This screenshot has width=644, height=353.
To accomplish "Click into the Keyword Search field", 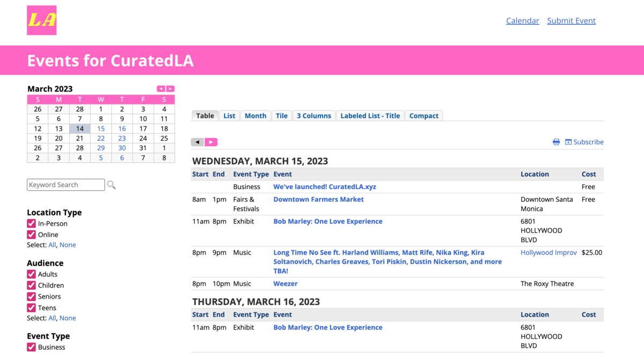I will tap(66, 185).
